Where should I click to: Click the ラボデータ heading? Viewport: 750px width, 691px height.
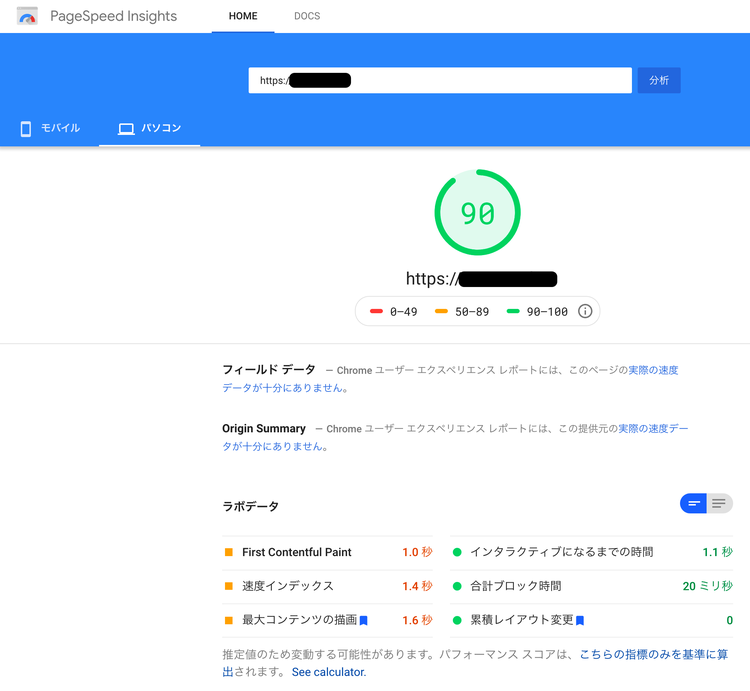coord(250,506)
